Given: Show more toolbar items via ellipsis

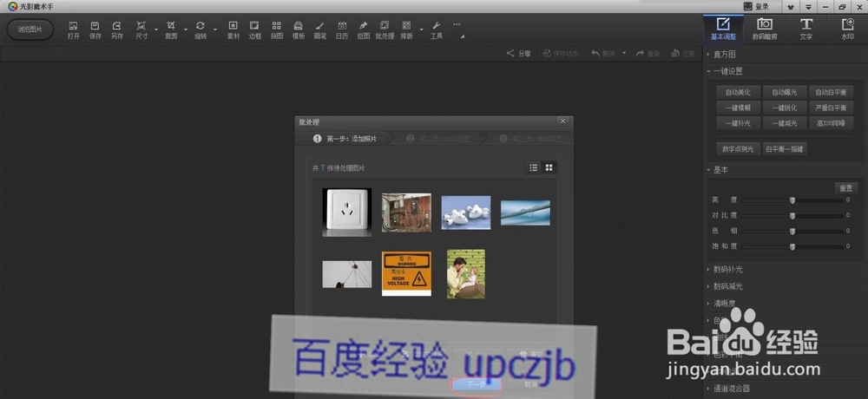Looking at the screenshot, I should click(x=457, y=24).
